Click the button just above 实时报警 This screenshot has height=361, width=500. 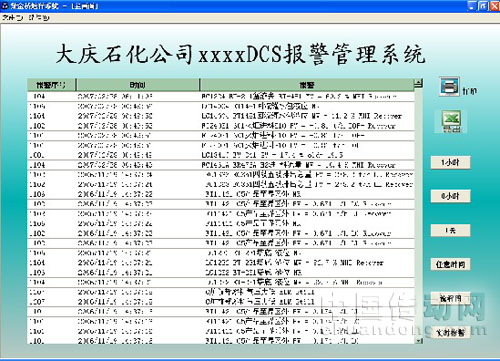click(x=450, y=298)
